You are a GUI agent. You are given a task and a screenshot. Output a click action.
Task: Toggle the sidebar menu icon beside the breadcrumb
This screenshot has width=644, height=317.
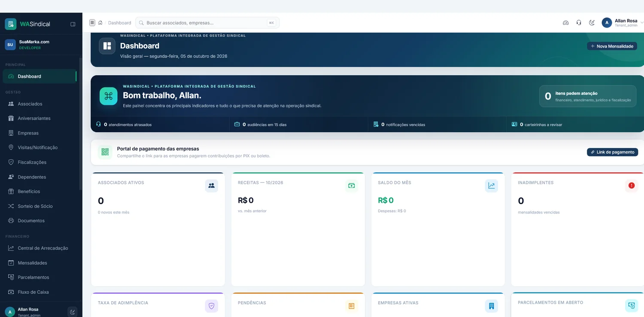click(x=92, y=23)
